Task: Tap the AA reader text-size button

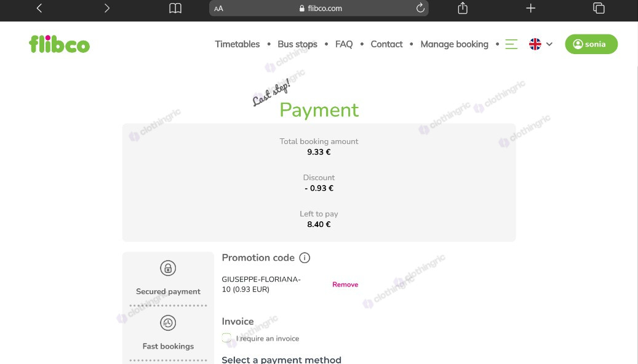Action: (x=218, y=9)
